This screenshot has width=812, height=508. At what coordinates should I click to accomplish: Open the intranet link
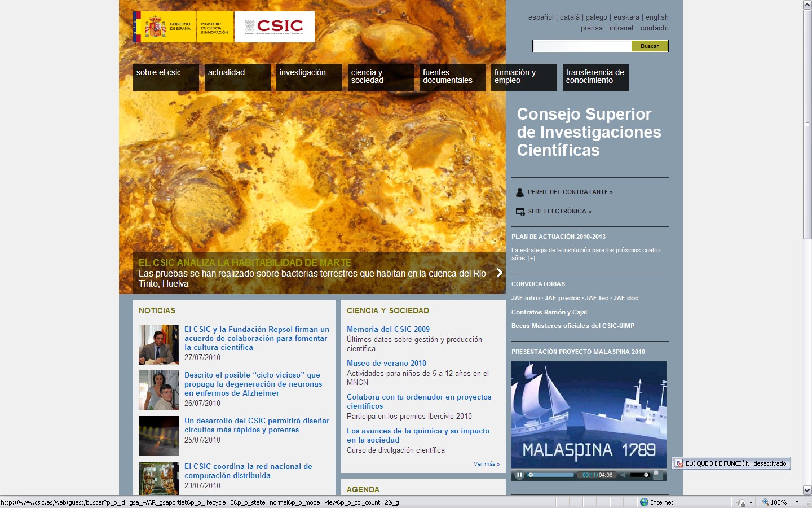[x=621, y=28]
